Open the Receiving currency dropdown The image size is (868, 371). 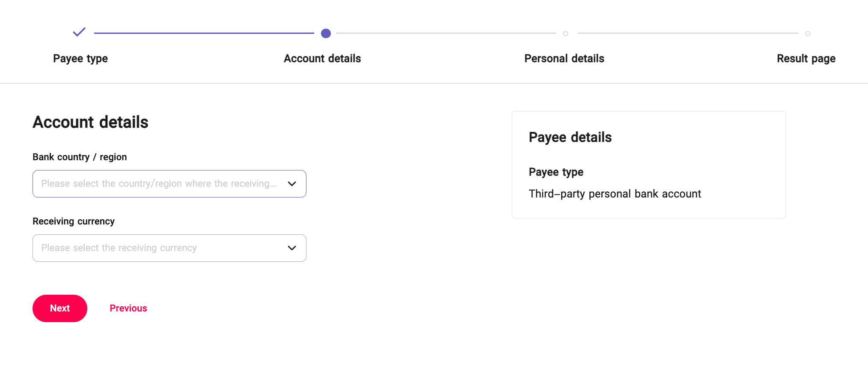[159, 248]
